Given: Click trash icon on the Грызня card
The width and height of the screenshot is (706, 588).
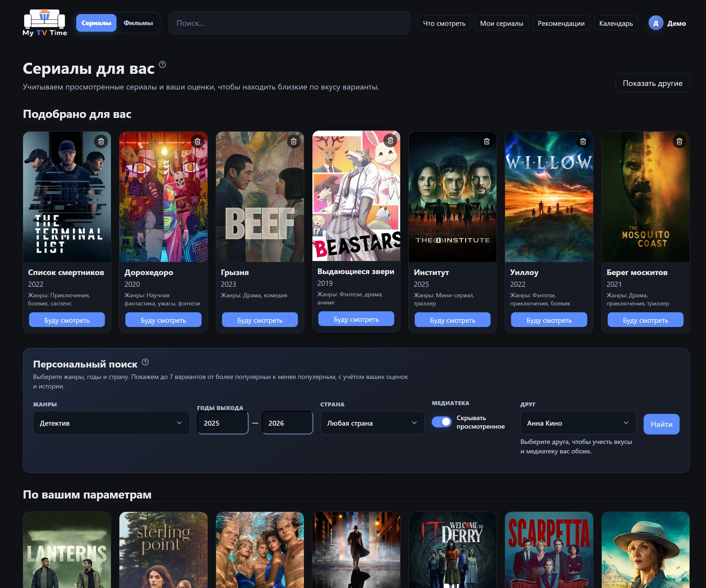Looking at the screenshot, I should (x=294, y=141).
